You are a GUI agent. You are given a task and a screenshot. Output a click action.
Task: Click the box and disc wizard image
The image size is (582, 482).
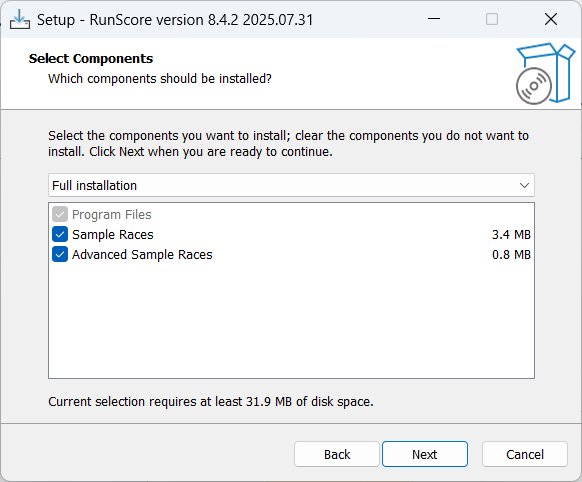(x=545, y=73)
